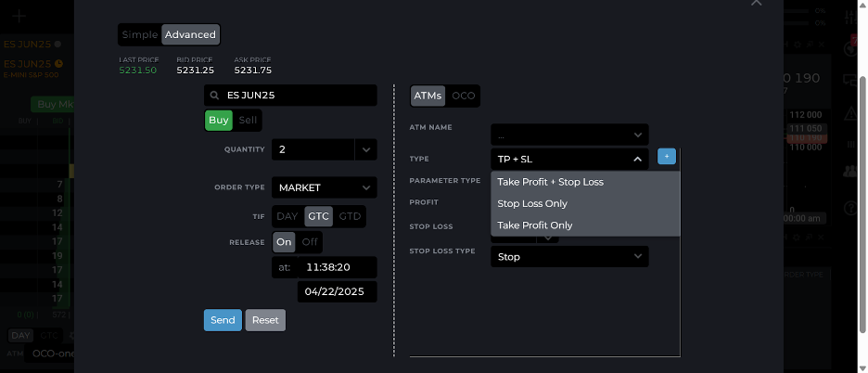
Task: Click the bid price 5231.25
Action: (196, 71)
